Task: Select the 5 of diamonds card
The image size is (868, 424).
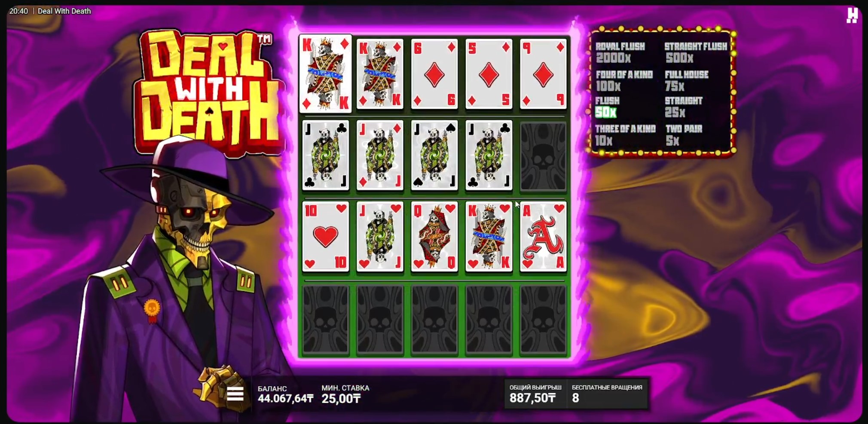Action: (489, 74)
